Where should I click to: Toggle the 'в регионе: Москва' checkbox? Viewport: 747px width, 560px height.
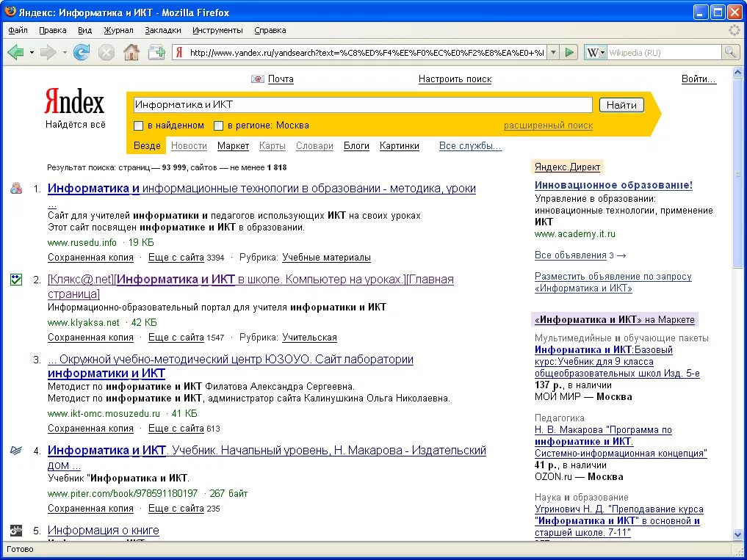click(x=218, y=126)
